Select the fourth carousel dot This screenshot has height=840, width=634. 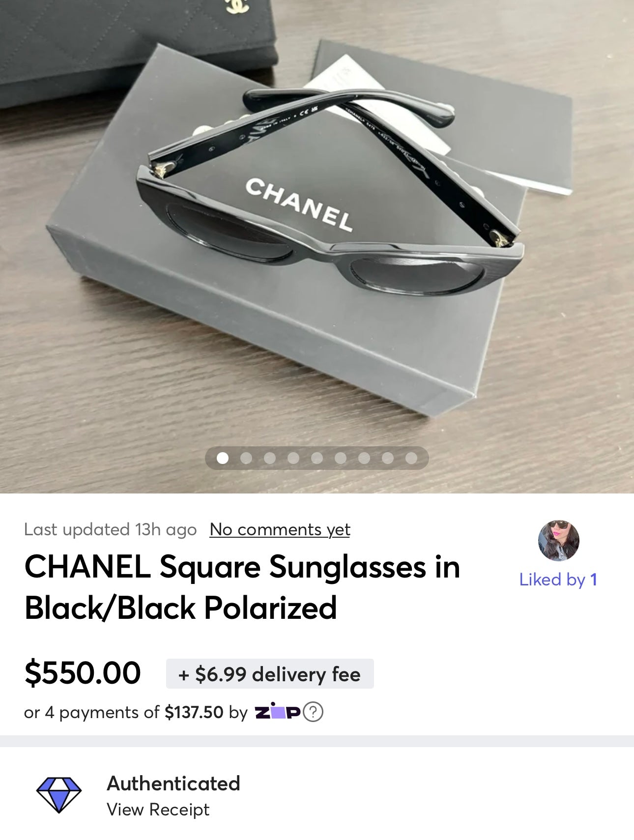(x=293, y=458)
